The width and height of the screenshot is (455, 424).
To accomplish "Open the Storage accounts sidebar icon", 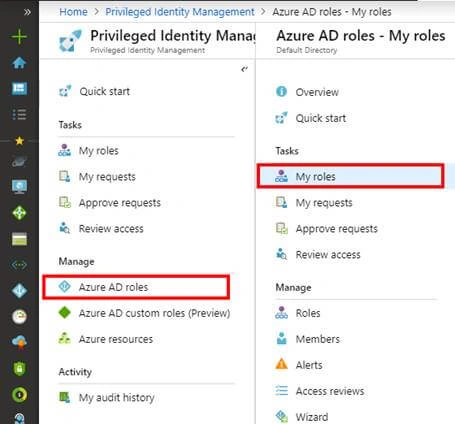I will [x=19, y=239].
